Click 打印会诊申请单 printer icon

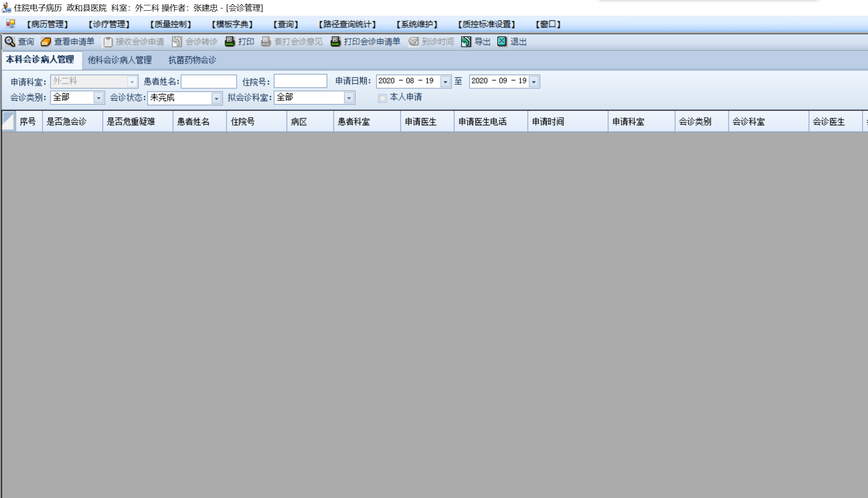click(336, 41)
